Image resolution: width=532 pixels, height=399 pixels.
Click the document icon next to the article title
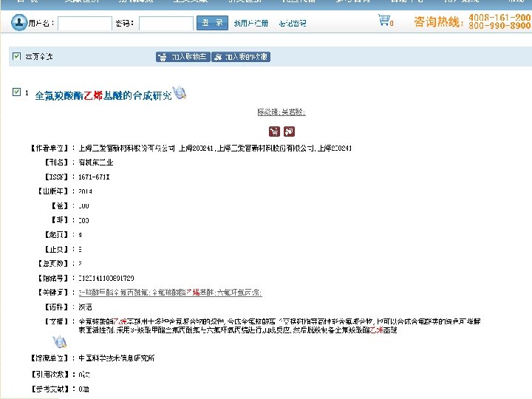click(180, 92)
